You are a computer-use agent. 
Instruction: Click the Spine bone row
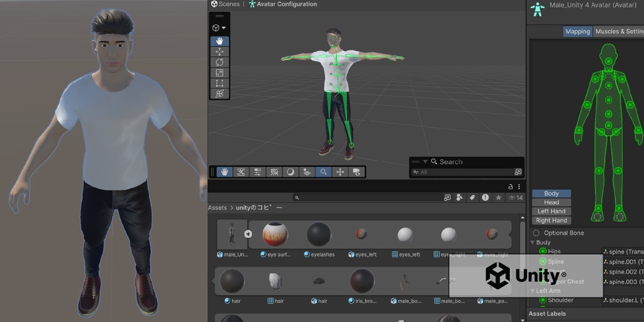[x=552, y=262]
